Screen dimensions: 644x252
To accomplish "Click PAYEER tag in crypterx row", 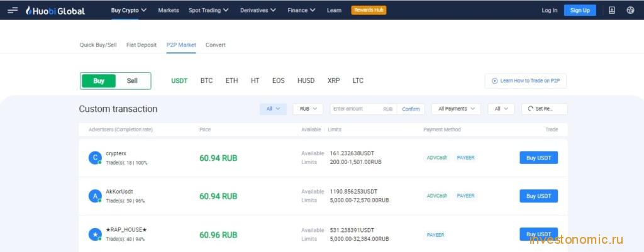I will click(x=466, y=158).
